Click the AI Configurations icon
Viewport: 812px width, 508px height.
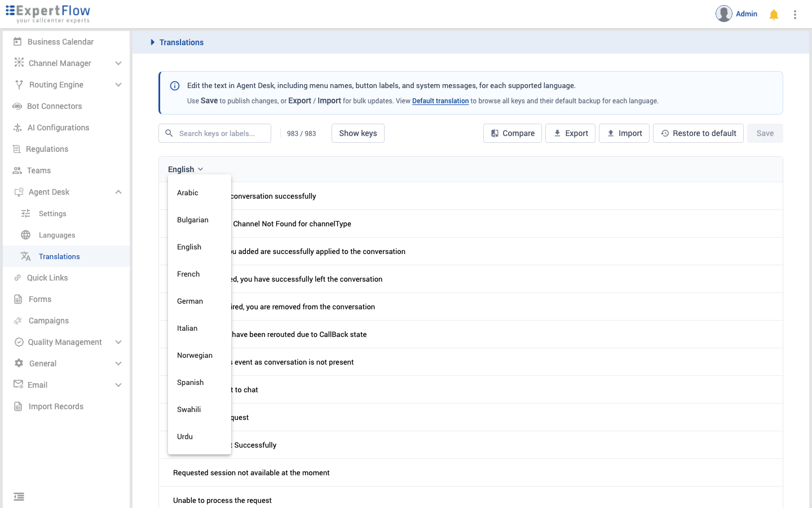tap(17, 128)
